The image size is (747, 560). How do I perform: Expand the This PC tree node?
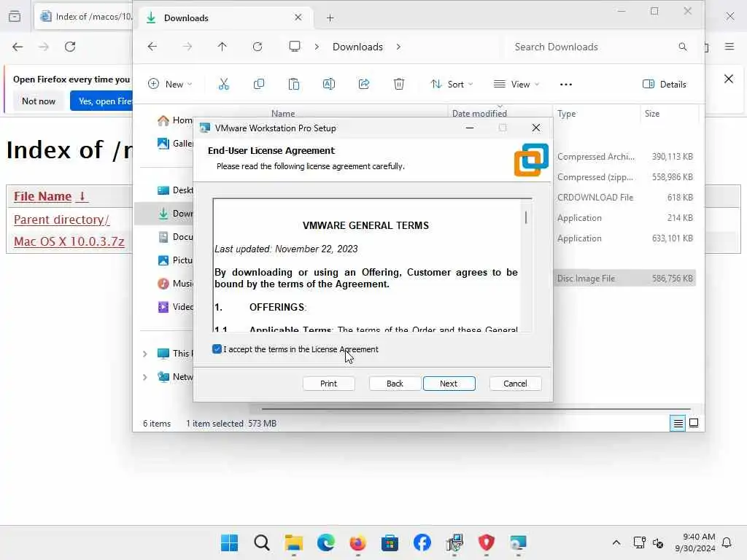[x=145, y=354]
